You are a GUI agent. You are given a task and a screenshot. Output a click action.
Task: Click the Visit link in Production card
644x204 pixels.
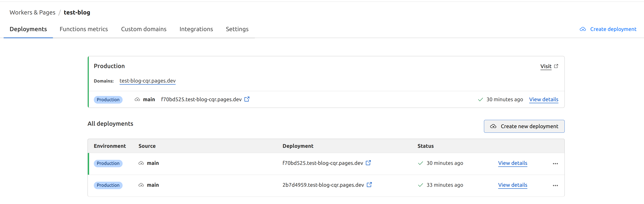coord(546,66)
